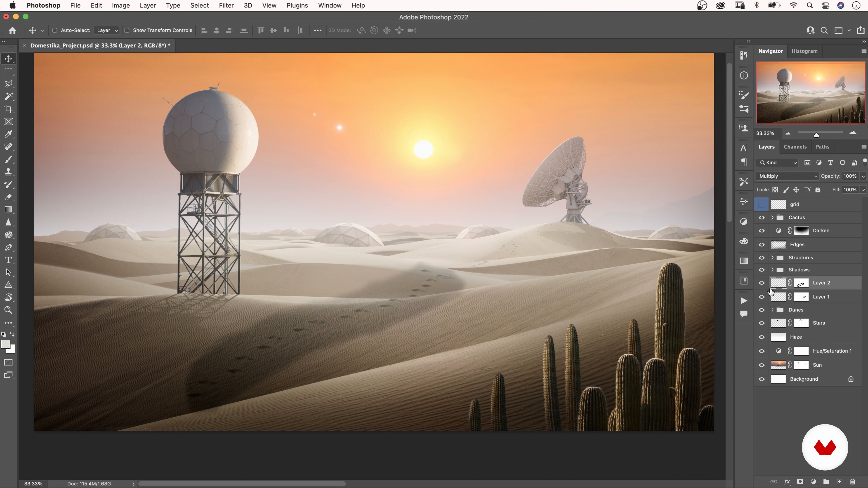Click the Navigator preview thumbnail
This screenshot has width=868, height=488.
[x=810, y=93]
